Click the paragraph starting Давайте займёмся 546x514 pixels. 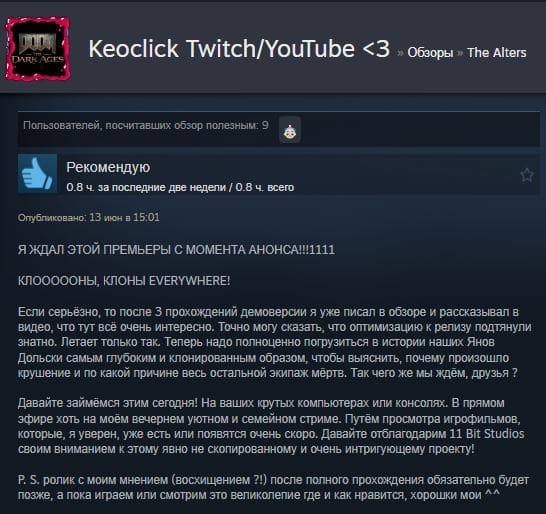point(271,426)
